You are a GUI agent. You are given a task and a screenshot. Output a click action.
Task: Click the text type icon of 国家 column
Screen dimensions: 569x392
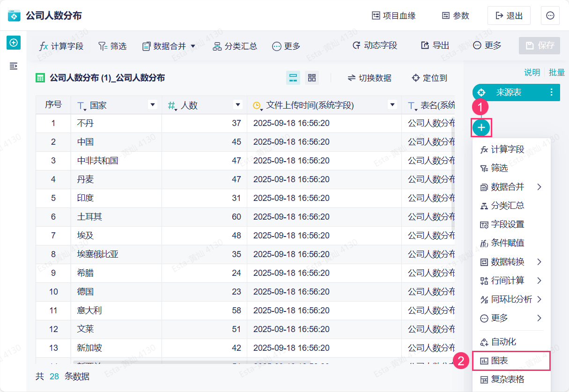[x=81, y=106]
